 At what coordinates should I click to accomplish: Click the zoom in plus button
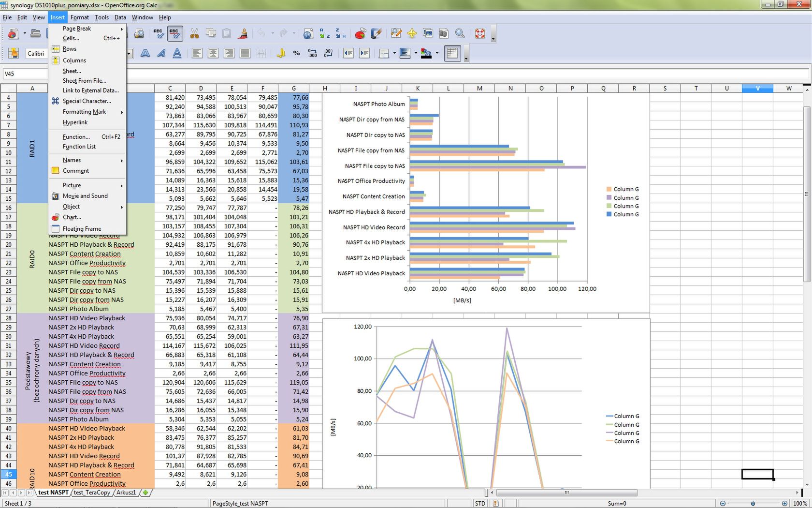click(x=784, y=503)
